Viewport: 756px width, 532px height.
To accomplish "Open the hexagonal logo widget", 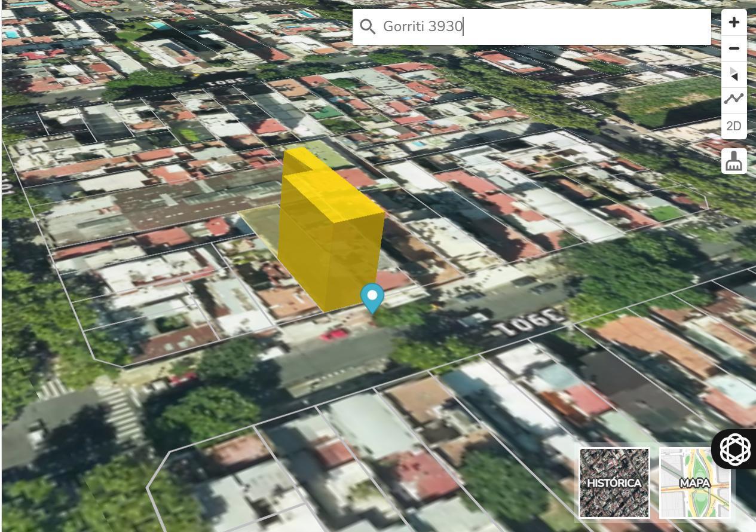I will (x=735, y=449).
